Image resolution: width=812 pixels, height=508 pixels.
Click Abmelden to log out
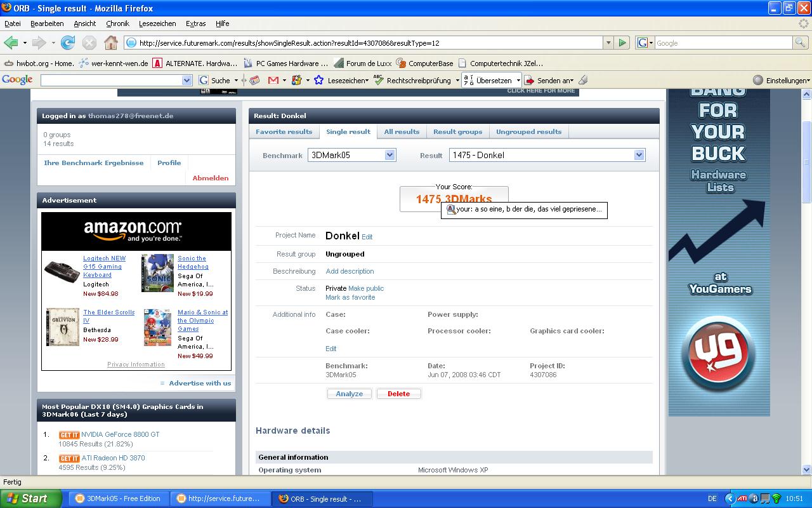pyautogui.click(x=211, y=178)
